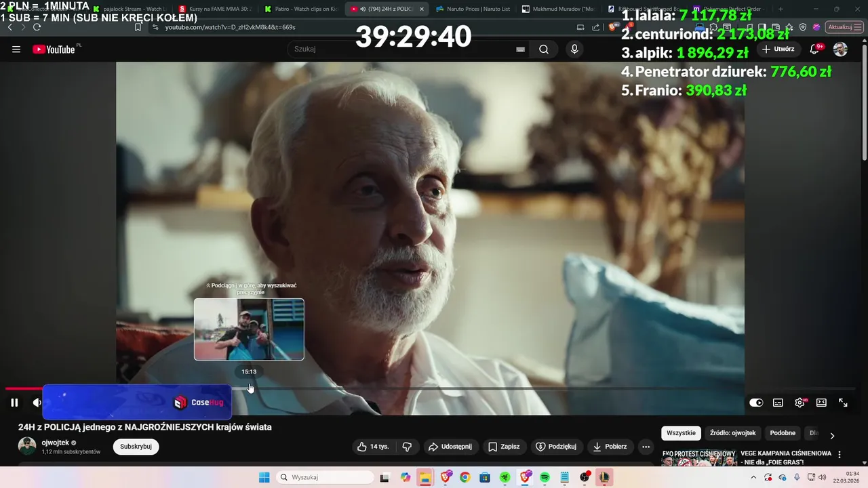Screen dimensions: 868x488
Task: Open Task View on taskbar
Action: [x=384, y=477]
